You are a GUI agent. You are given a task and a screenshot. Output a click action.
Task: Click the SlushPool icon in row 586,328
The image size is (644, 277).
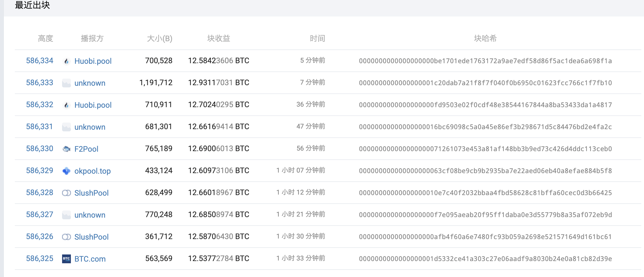(x=66, y=193)
